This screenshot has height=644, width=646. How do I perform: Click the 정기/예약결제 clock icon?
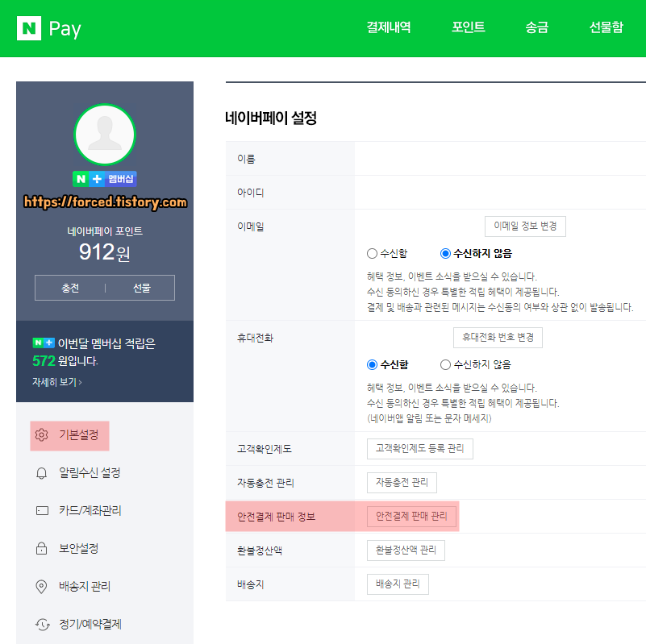(x=42, y=625)
